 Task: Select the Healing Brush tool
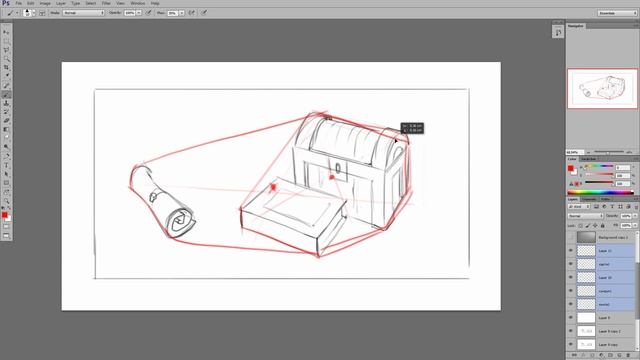click(6, 86)
